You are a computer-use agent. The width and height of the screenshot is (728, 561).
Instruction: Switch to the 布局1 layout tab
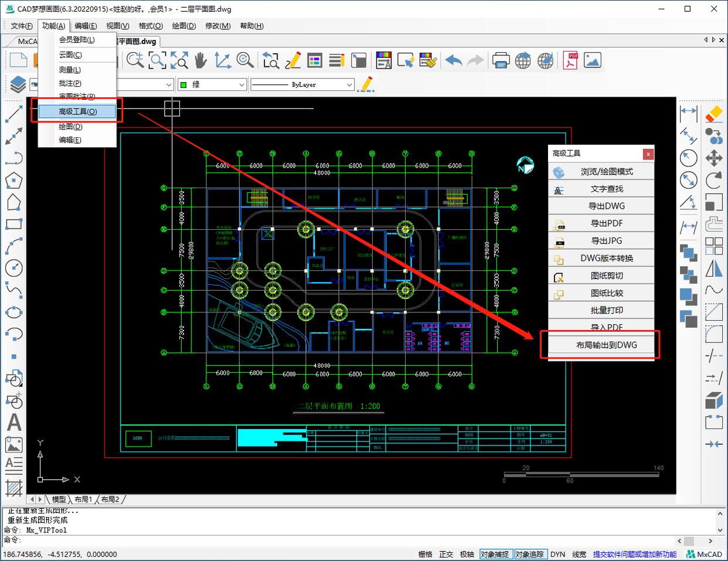pyautogui.click(x=83, y=499)
